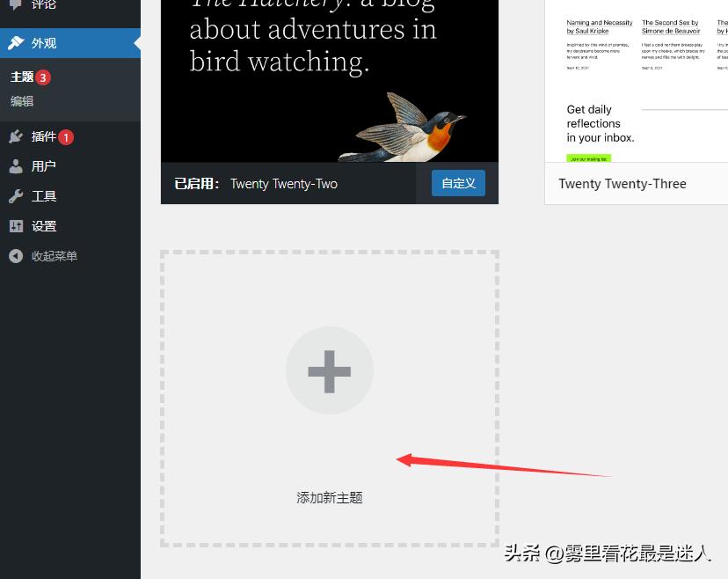Click the red badge 3 next to 主题
The image size is (728, 579).
coord(43,77)
